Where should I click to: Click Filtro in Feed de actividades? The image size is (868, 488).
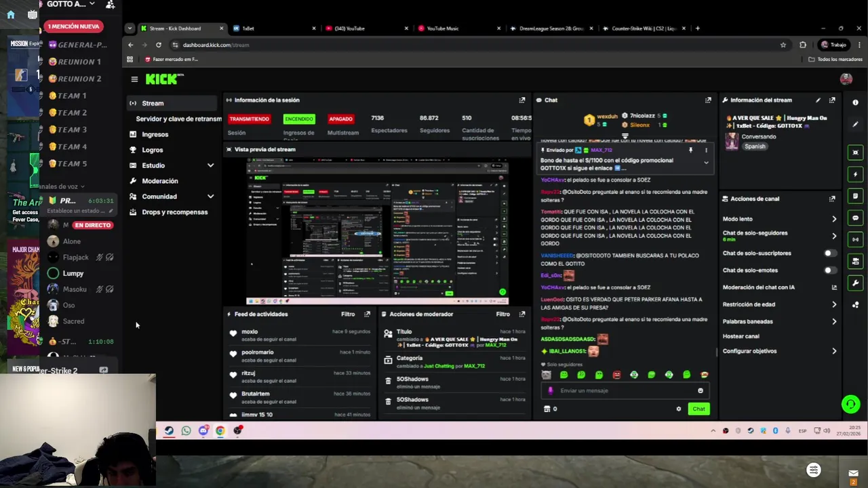pyautogui.click(x=348, y=314)
